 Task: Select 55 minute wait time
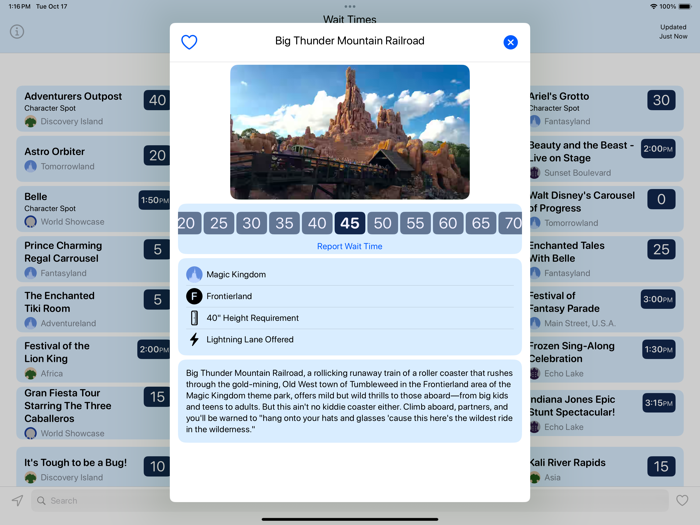[415, 223]
